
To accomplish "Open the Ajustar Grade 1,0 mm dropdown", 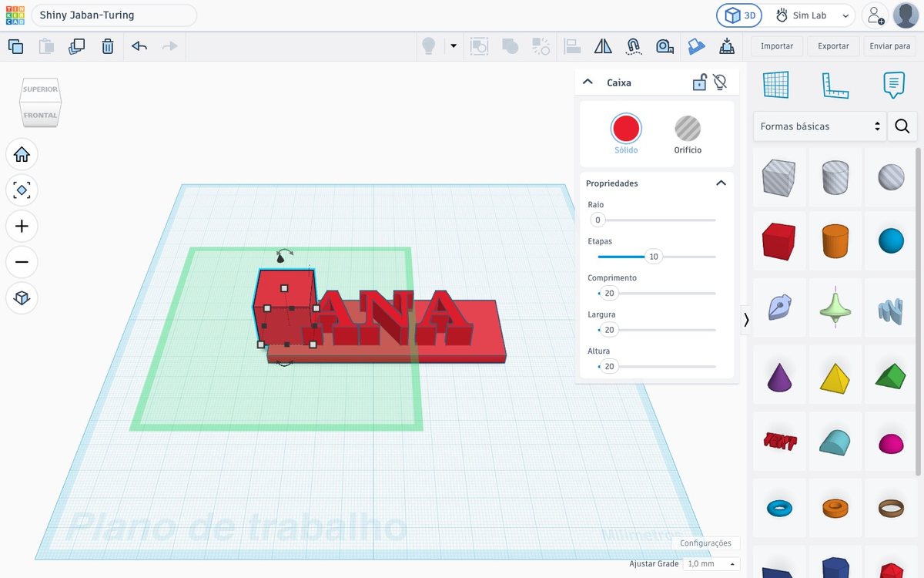I will [711, 564].
